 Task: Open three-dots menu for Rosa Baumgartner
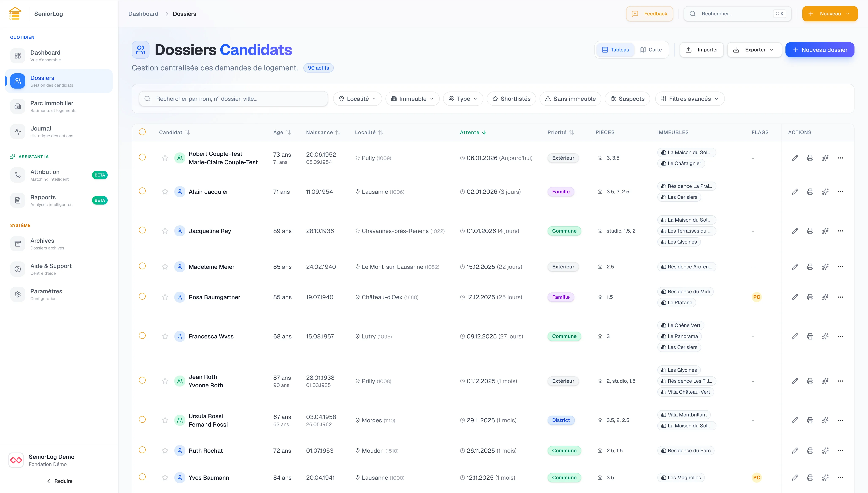841,297
